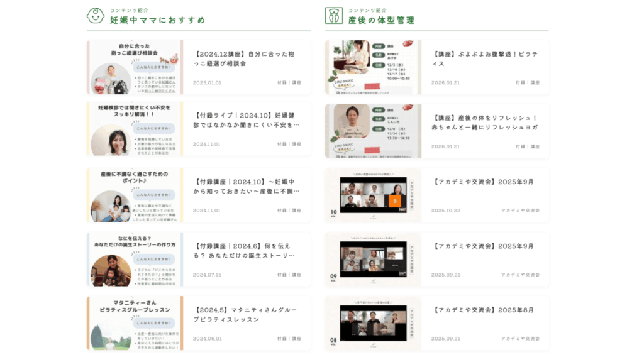Open the vol. 09 アカデミや交流会 meeting thumbnail
644x362 pixels.
pyautogui.click(x=373, y=260)
